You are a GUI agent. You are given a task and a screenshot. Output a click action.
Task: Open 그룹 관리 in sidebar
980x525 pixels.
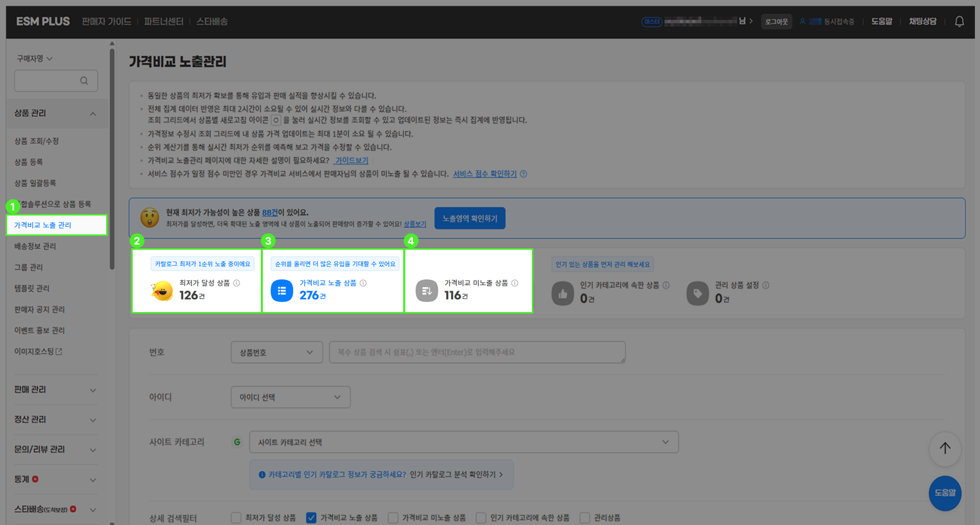tap(29, 267)
